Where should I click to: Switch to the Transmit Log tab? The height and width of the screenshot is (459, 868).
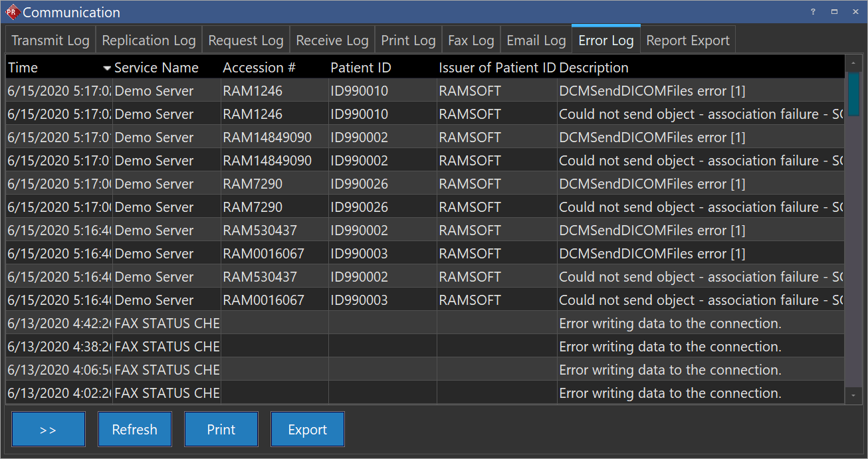pyautogui.click(x=51, y=41)
